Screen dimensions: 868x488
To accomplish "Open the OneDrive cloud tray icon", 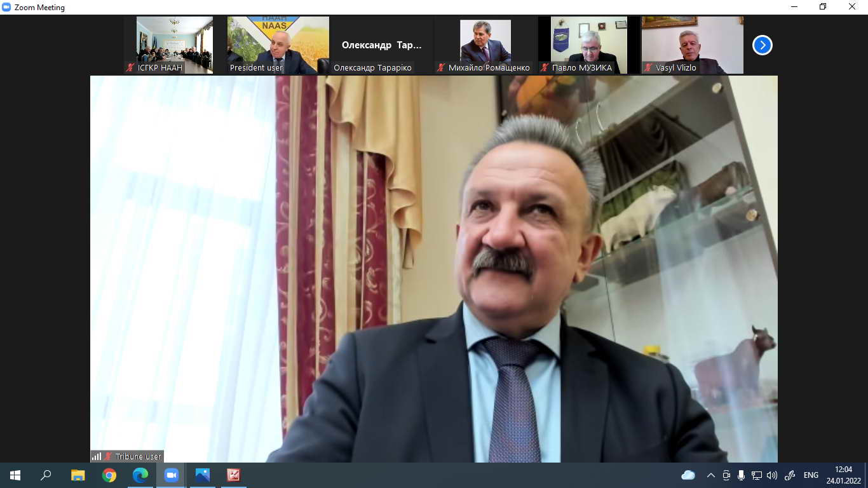I will pyautogui.click(x=688, y=475).
